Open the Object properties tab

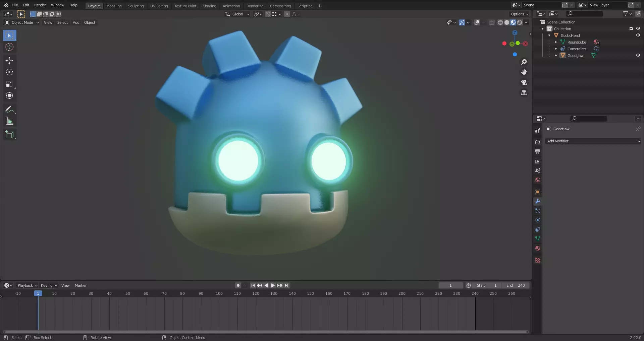point(538,192)
